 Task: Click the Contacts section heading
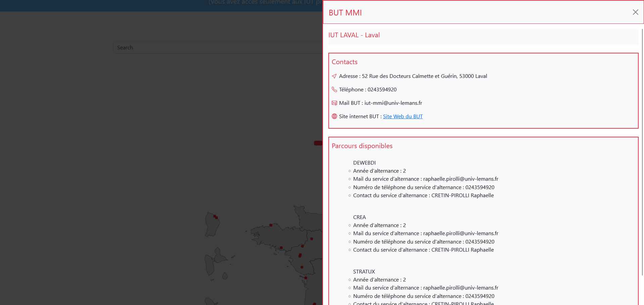344,62
